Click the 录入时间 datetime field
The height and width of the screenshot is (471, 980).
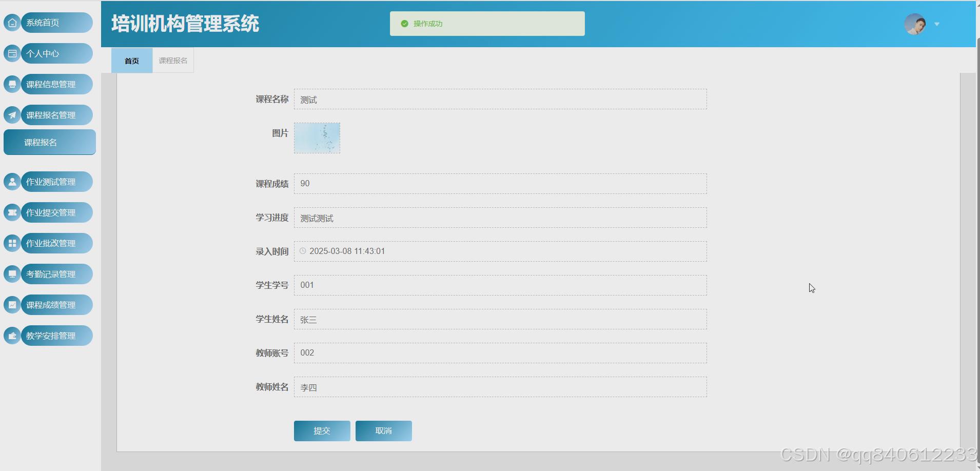pyautogui.click(x=500, y=251)
